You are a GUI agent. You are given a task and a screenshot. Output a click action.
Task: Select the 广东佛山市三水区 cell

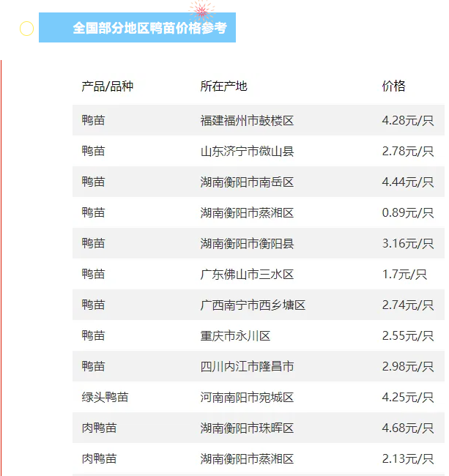[247, 275]
